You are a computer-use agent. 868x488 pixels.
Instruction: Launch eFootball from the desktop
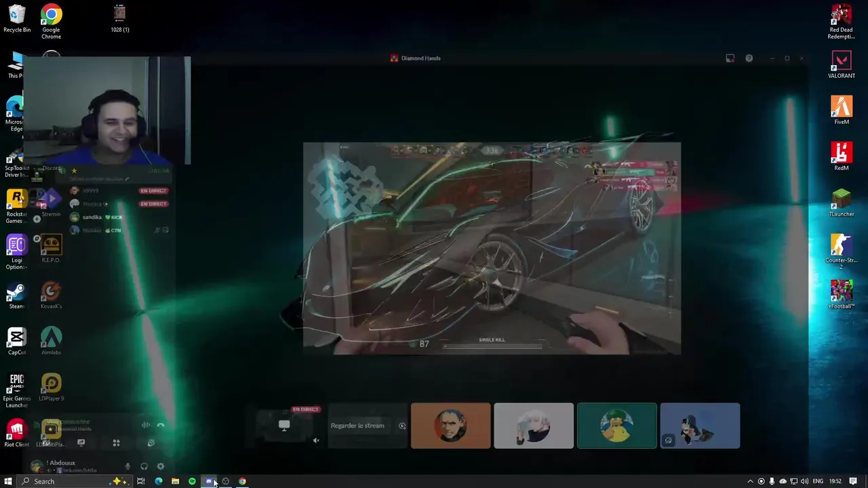[x=841, y=296]
